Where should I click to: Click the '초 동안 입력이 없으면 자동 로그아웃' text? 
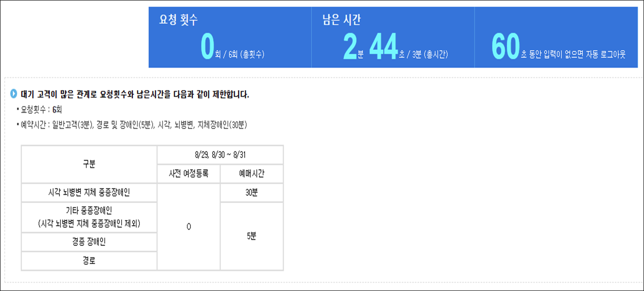573,54
